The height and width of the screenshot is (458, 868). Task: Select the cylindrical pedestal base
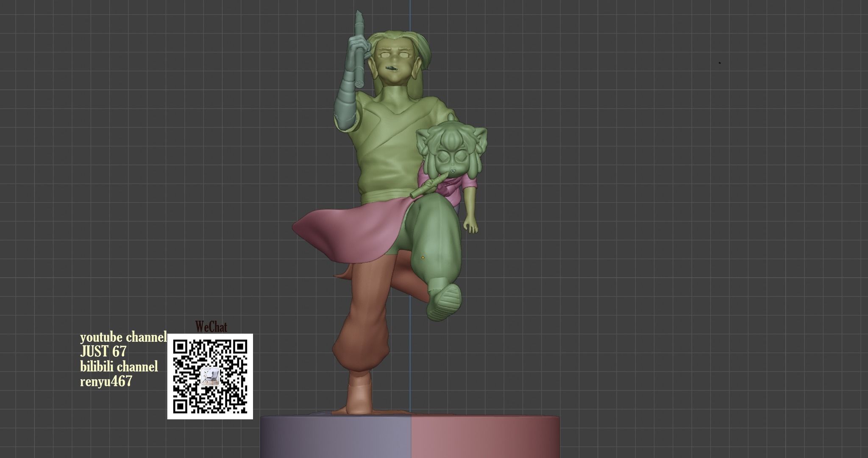(410, 436)
